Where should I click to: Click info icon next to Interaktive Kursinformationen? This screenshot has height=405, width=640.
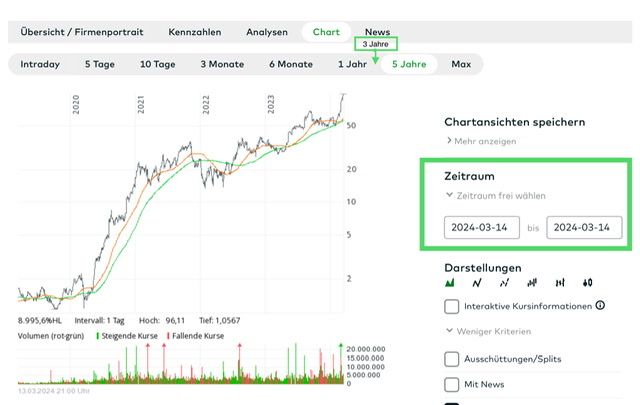click(600, 306)
